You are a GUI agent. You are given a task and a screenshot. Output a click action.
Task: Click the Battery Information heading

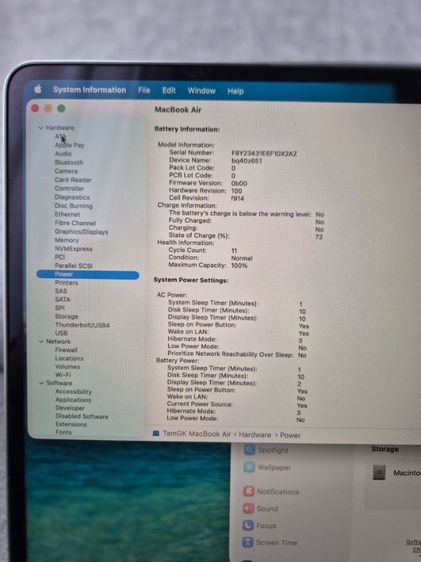click(x=187, y=129)
